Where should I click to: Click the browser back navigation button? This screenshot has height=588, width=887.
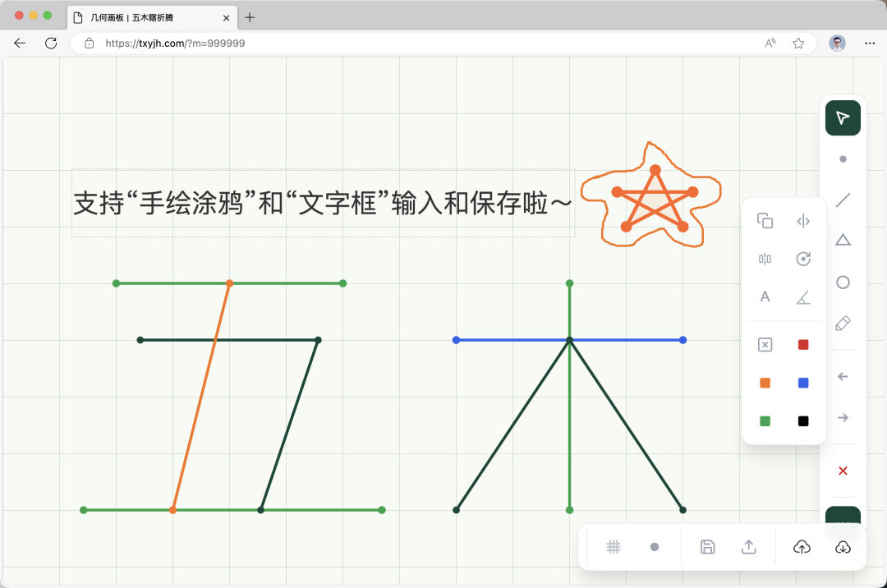coord(20,43)
